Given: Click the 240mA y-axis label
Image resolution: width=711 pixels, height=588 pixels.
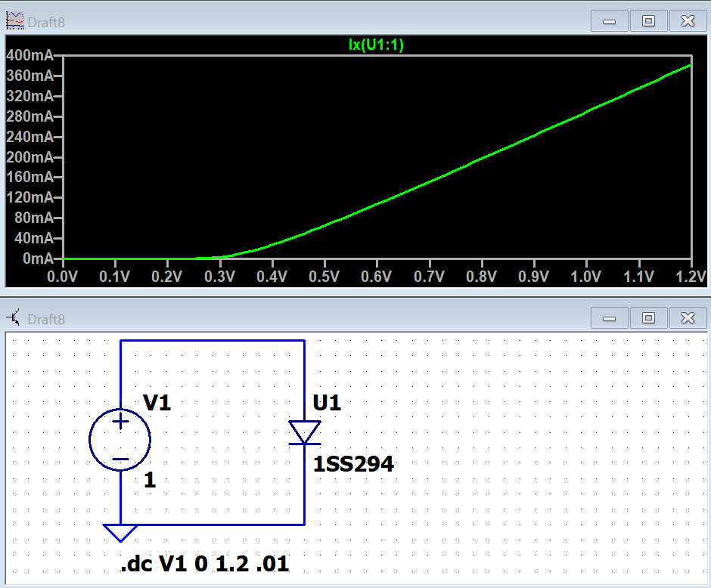Looking at the screenshot, I should click(30, 137).
